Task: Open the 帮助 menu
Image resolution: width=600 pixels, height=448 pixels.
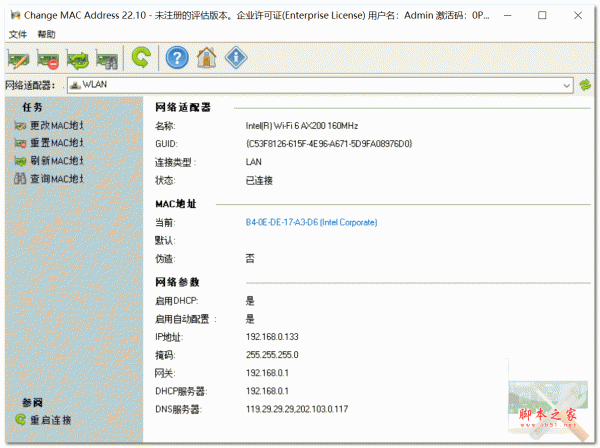Action: (x=46, y=34)
